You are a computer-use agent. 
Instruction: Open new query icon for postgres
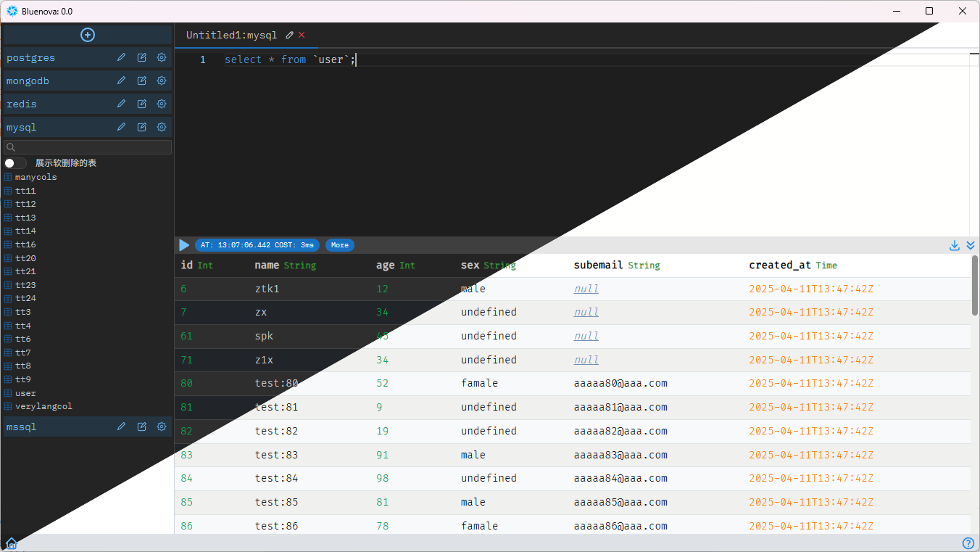[142, 57]
